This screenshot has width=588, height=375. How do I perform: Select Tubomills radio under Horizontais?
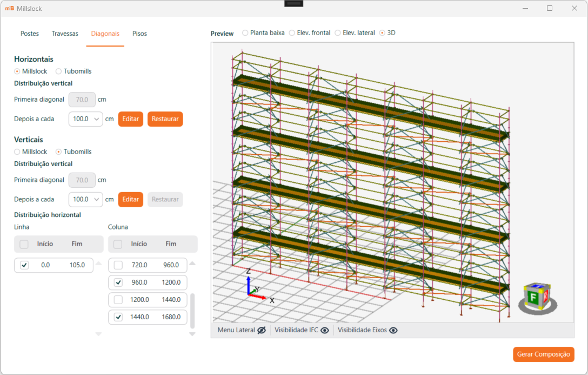coord(59,71)
